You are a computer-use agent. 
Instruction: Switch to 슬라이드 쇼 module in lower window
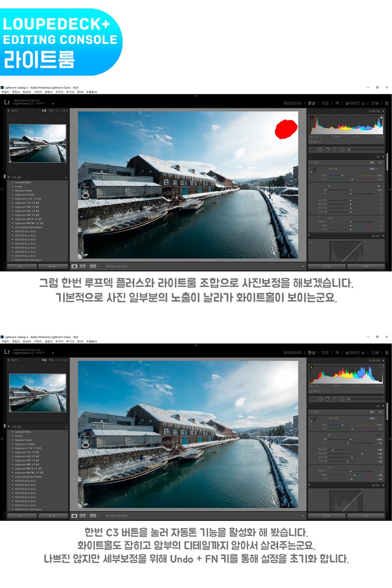(355, 353)
